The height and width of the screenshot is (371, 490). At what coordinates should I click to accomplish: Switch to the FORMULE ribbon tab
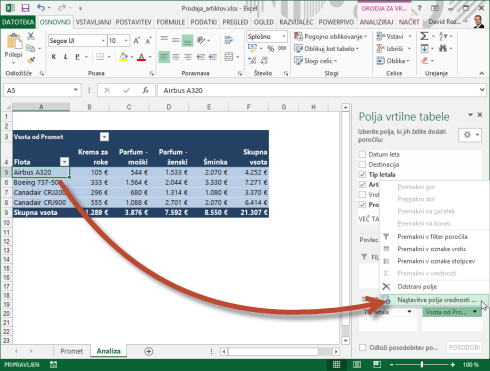171,22
